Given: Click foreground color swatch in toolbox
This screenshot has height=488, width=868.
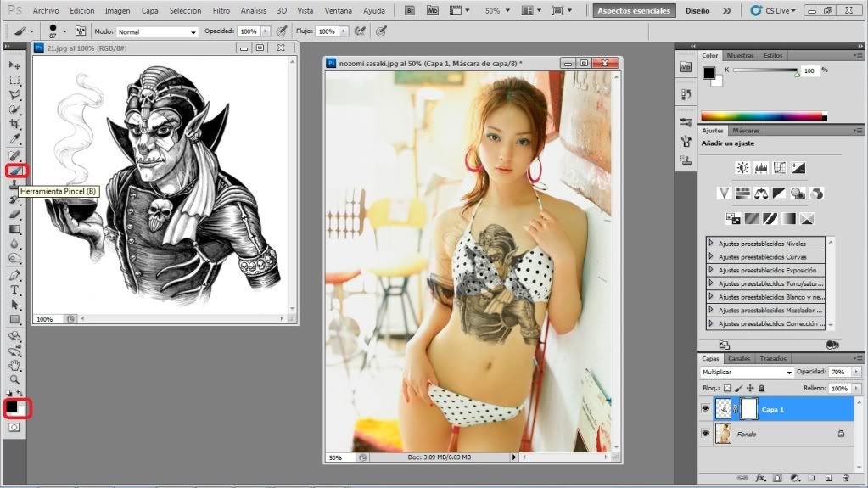Looking at the screenshot, I should (x=12, y=406).
